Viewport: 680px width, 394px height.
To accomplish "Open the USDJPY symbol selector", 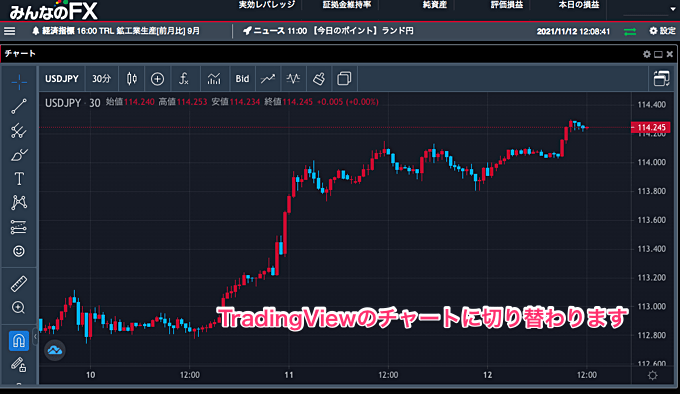I will [62, 78].
